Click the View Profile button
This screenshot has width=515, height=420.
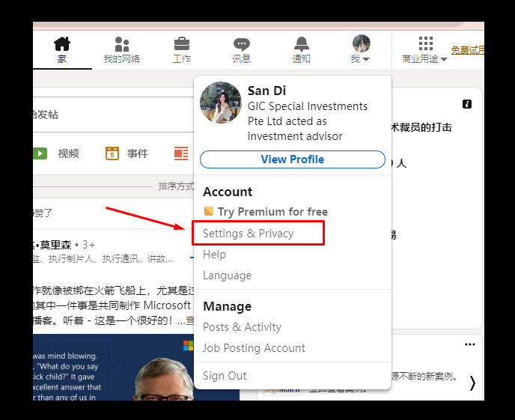coord(292,159)
